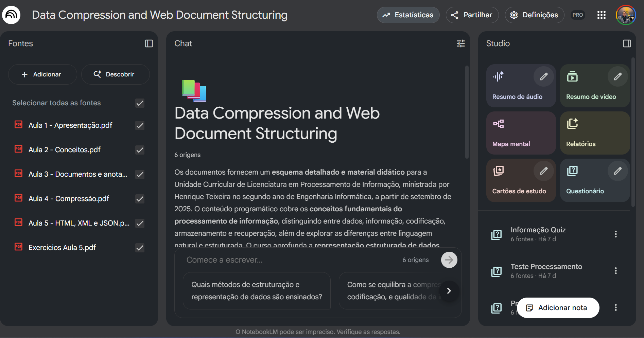Image resolution: width=644 pixels, height=338 pixels.
Task: Open Definições settings menu
Action: point(534,15)
